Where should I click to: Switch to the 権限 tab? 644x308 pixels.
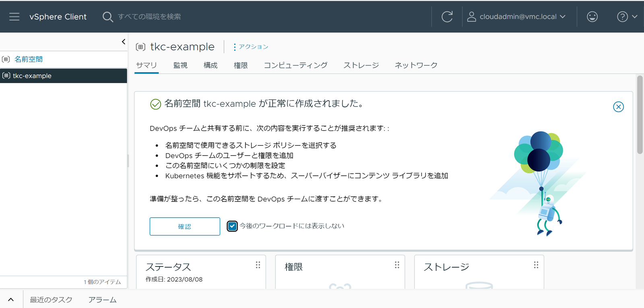tap(241, 65)
